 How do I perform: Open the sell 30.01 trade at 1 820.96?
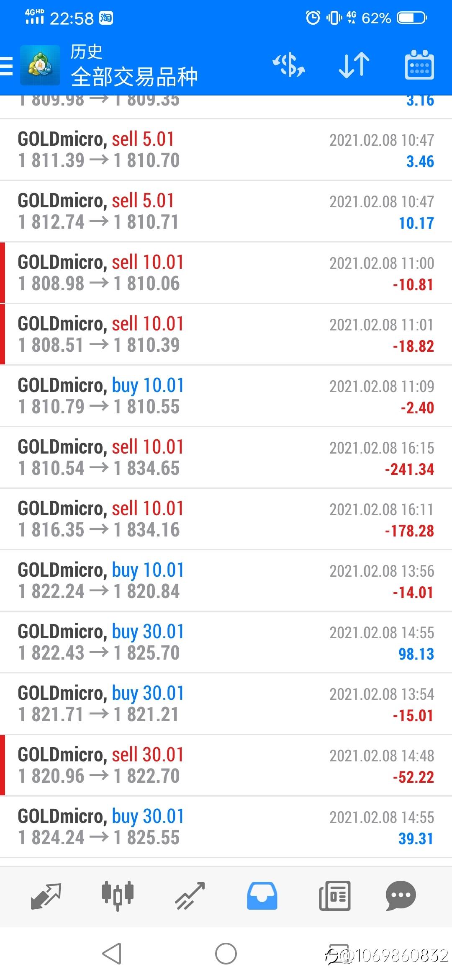[226, 765]
